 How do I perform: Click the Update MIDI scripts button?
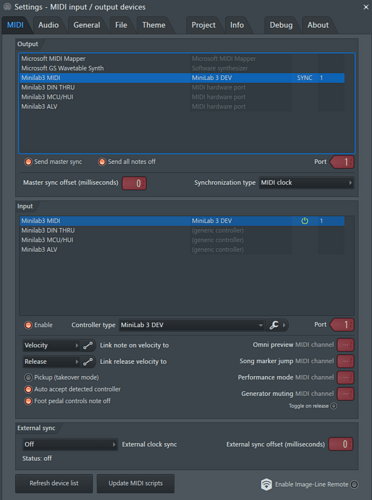click(136, 483)
